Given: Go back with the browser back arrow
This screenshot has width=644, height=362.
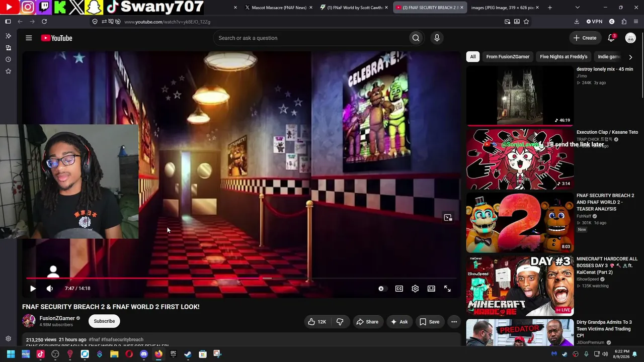Looking at the screenshot, I should tap(20, 22).
